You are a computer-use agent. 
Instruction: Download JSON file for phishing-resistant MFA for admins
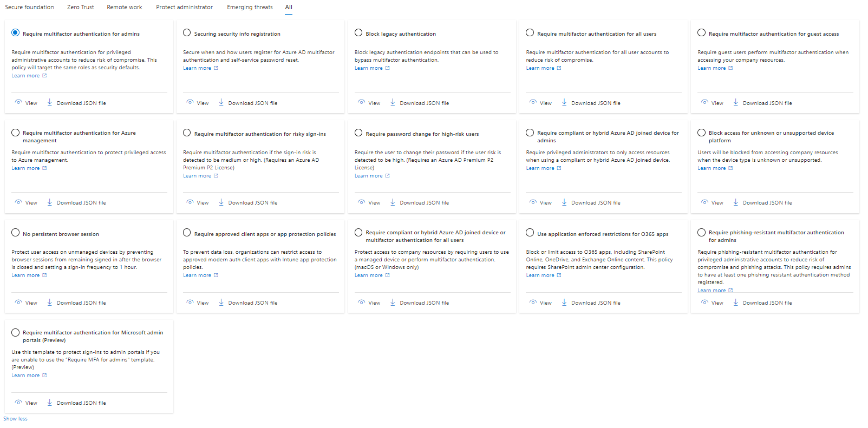coord(767,303)
